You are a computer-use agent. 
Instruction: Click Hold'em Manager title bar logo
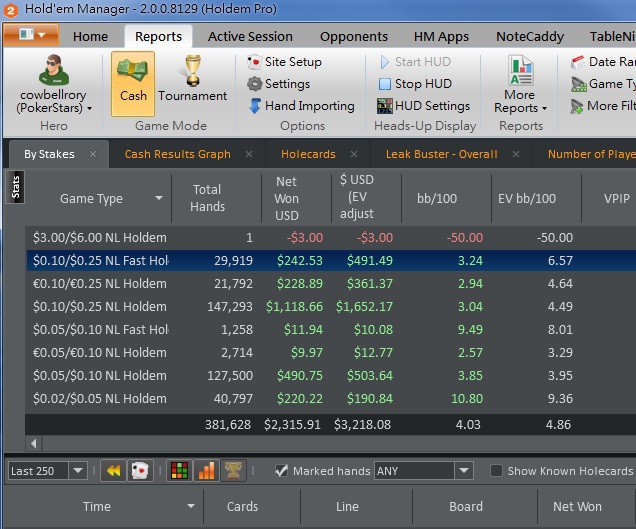point(11,10)
